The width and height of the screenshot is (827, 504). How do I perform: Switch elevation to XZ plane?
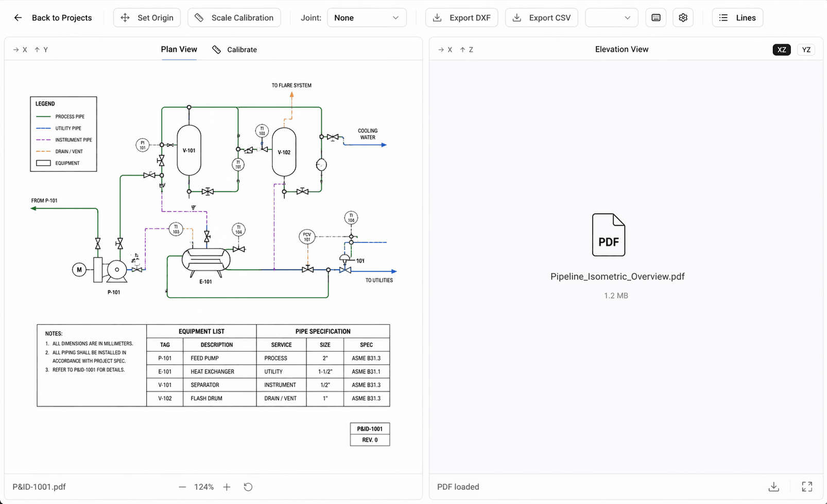click(x=782, y=49)
